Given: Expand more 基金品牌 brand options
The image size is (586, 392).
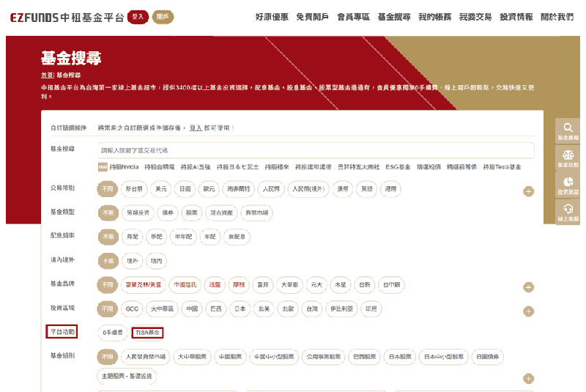Looking at the screenshot, I should click(528, 287).
